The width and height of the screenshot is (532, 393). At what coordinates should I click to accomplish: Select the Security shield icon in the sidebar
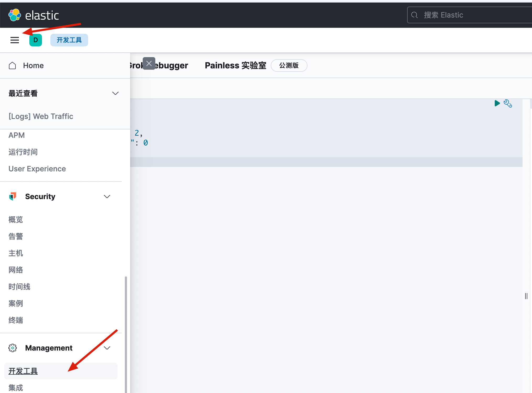point(12,196)
